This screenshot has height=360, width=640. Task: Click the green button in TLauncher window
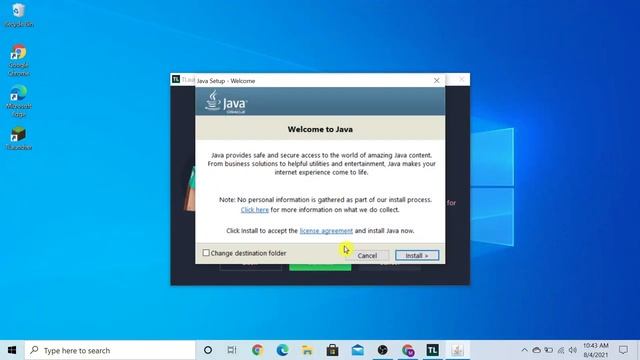(x=320, y=267)
